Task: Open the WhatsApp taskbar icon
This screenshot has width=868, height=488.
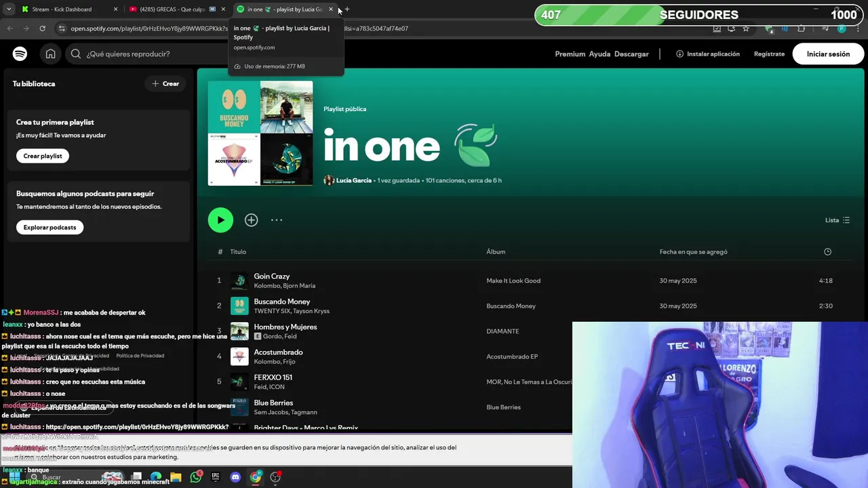Action: point(196,477)
